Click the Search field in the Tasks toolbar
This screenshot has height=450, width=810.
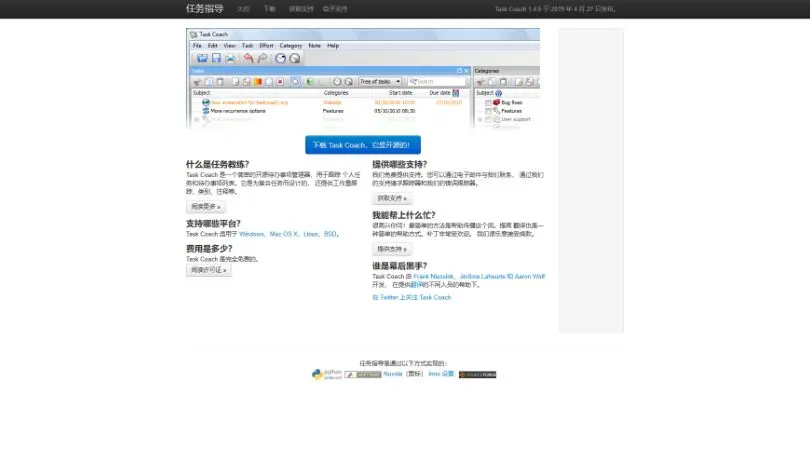pyautogui.click(x=437, y=82)
